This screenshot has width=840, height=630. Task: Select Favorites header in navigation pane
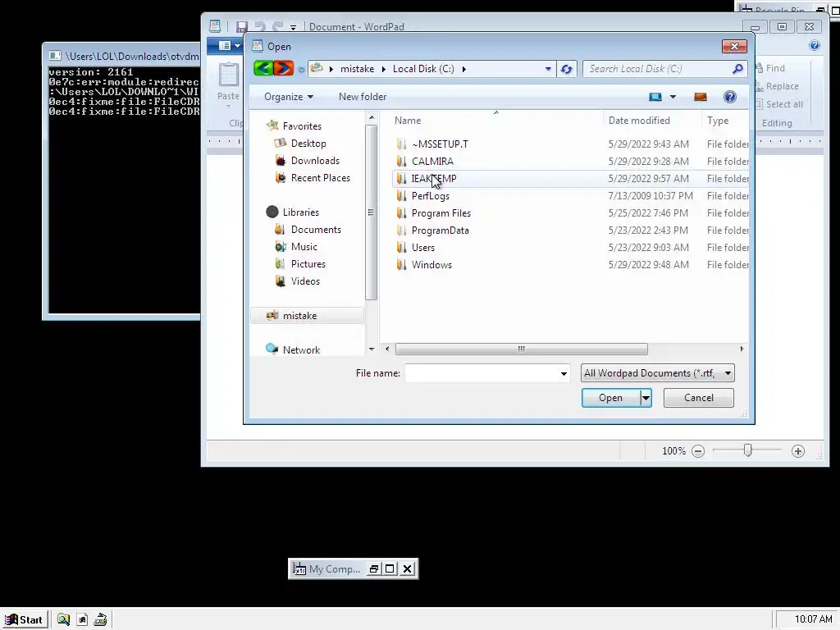point(302,126)
